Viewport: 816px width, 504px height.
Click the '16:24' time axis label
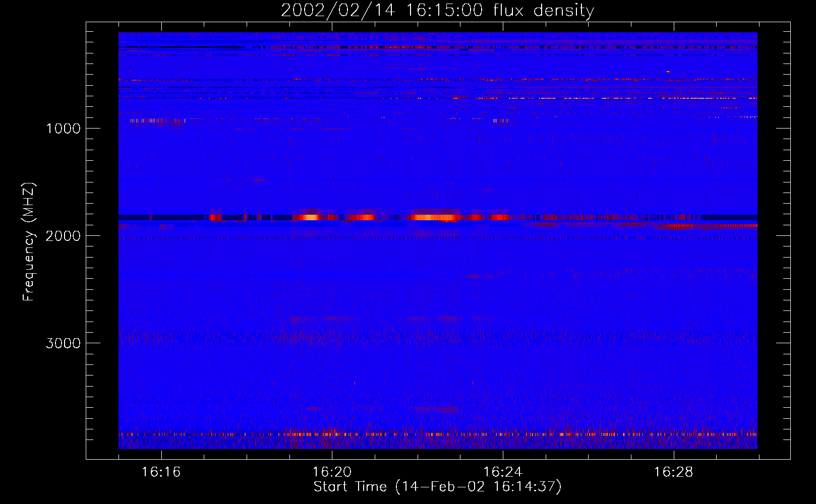point(503,472)
